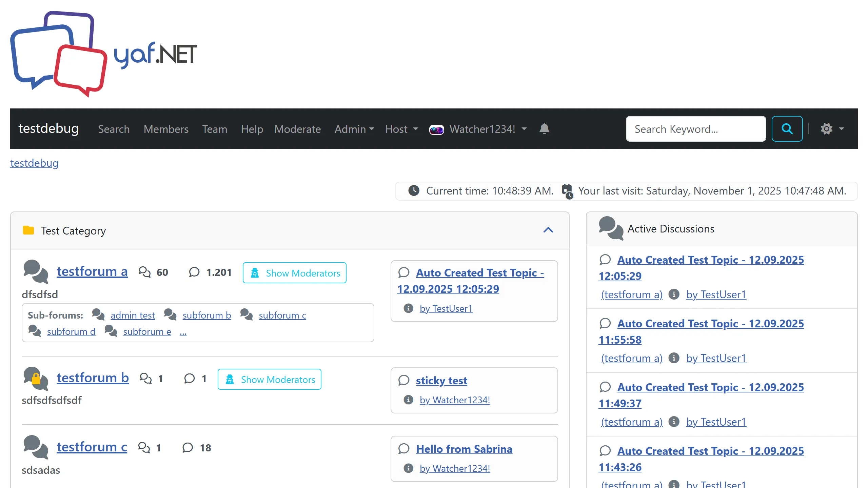
Task: Click the yaf.NET logo
Action: pos(103,54)
